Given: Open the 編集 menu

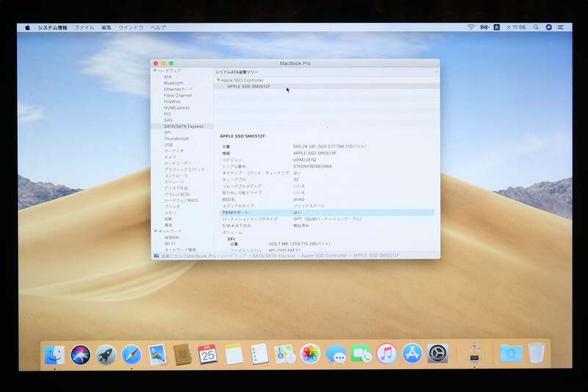Looking at the screenshot, I should (x=107, y=27).
